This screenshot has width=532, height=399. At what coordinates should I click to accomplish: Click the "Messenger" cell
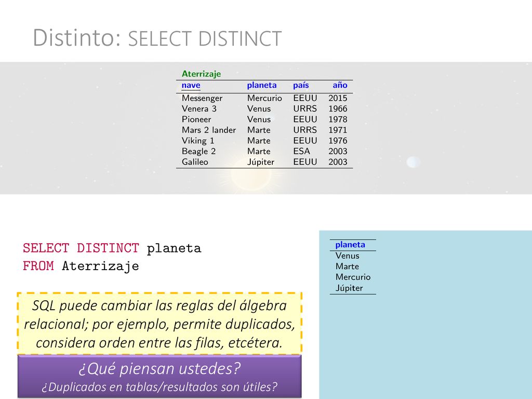coord(202,98)
